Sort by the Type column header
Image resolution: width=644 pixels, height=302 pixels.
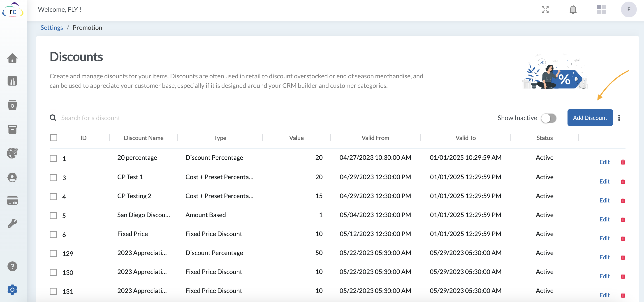220,138
